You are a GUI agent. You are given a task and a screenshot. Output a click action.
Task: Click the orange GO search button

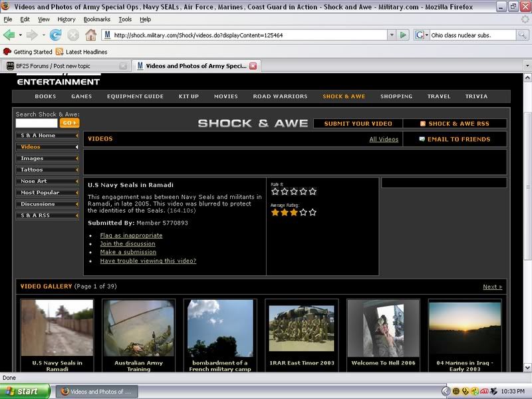pos(70,123)
